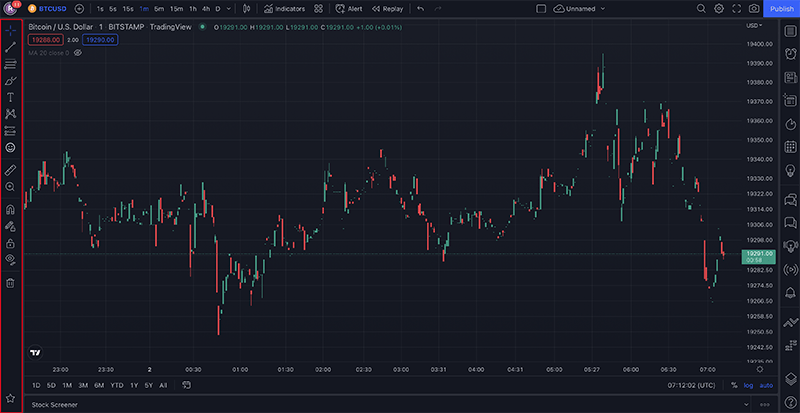Click the trash remove objects icon

(x=11, y=283)
